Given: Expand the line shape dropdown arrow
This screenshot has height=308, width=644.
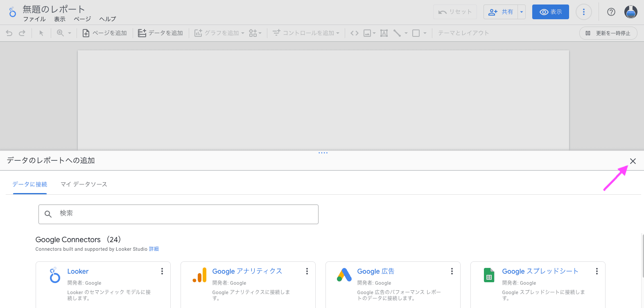Looking at the screenshot, I should coord(406,33).
